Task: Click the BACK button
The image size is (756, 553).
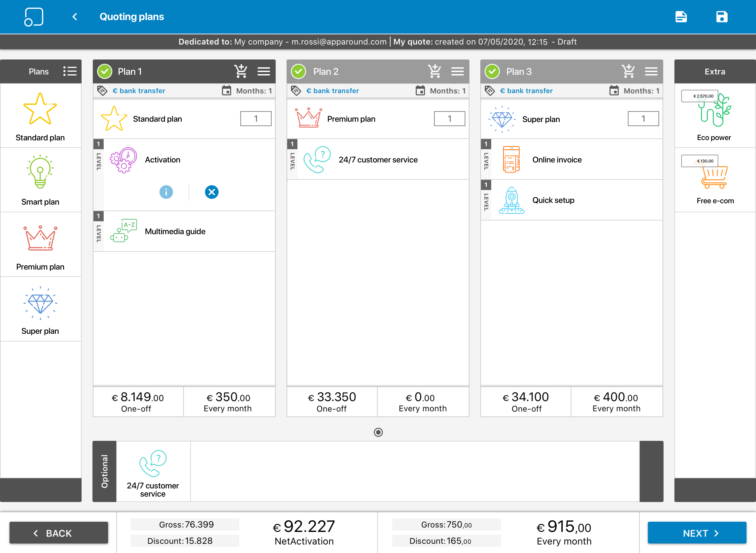Action: pyautogui.click(x=59, y=533)
